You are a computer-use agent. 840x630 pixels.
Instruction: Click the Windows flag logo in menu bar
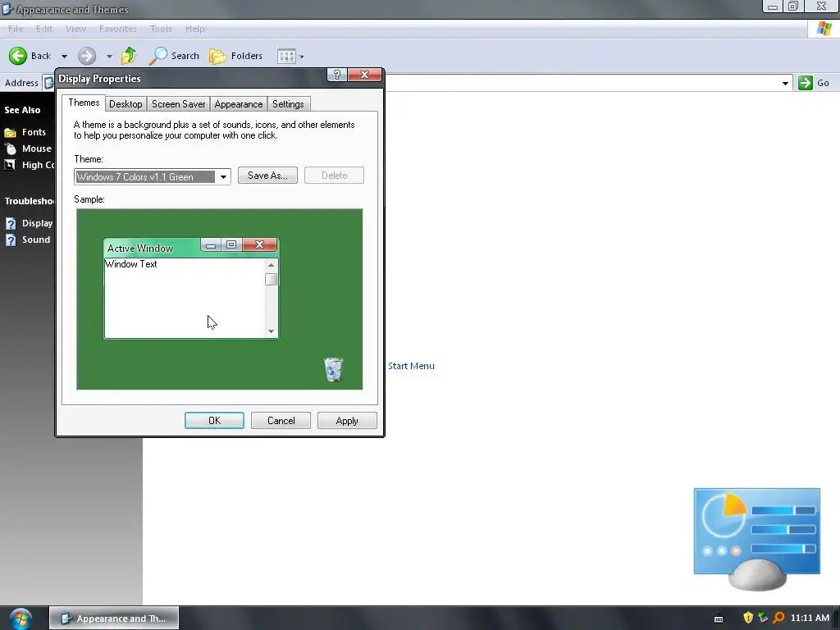point(824,29)
